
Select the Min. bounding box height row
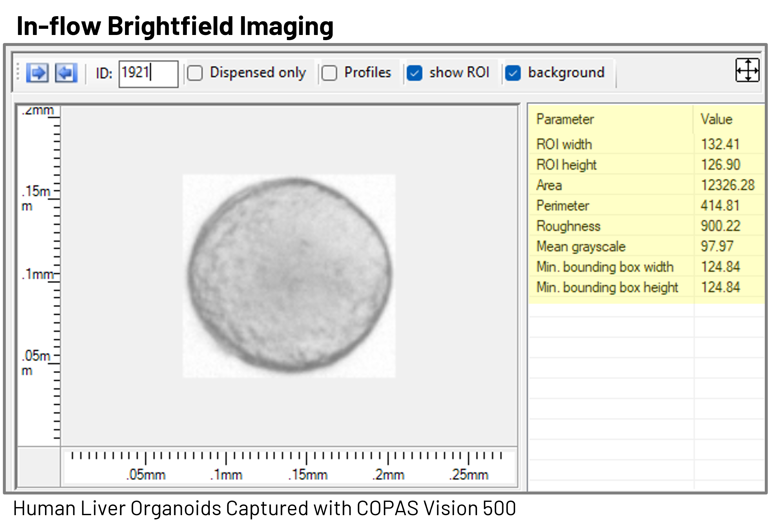(x=607, y=287)
